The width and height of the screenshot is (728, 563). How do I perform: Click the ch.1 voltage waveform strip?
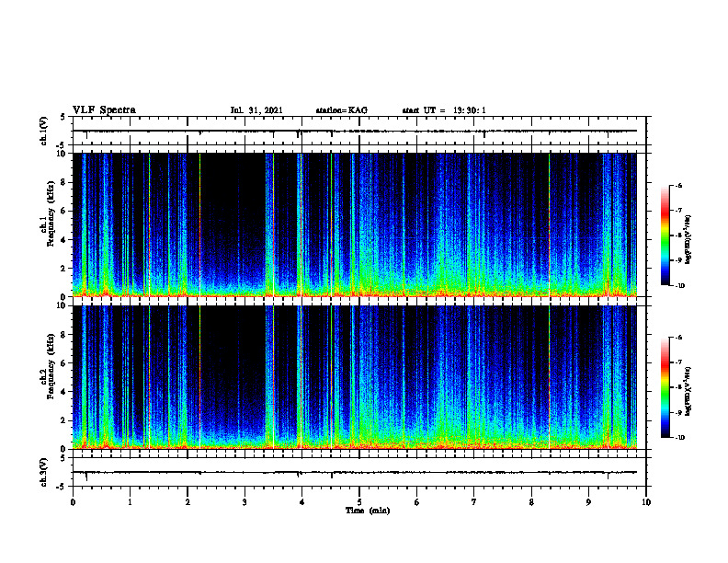pyautogui.click(x=359, y=131)
